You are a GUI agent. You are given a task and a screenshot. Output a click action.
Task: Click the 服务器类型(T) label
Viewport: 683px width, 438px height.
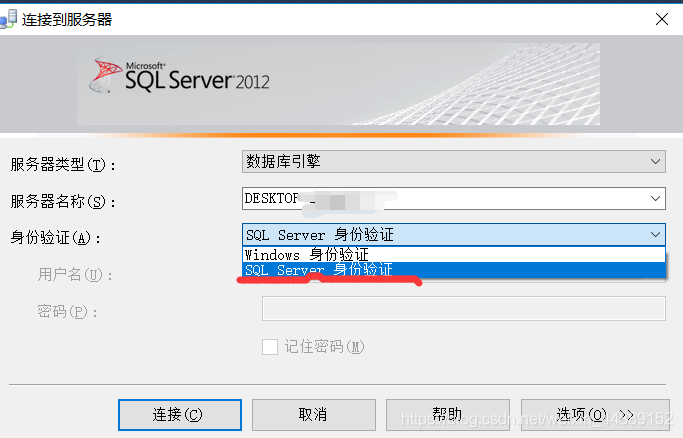click(63, 165)
